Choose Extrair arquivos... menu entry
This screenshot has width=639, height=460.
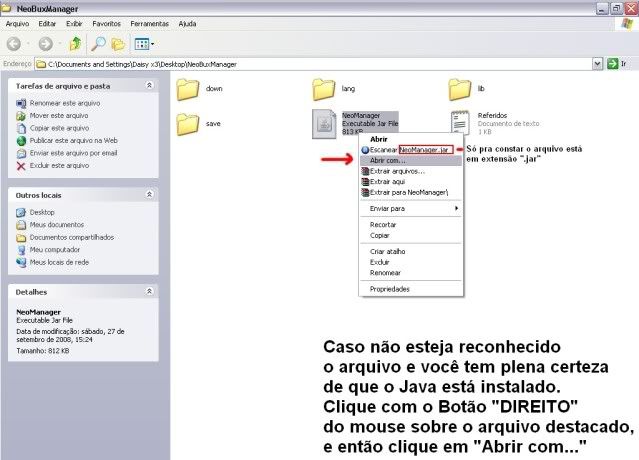tap(411, 171)
